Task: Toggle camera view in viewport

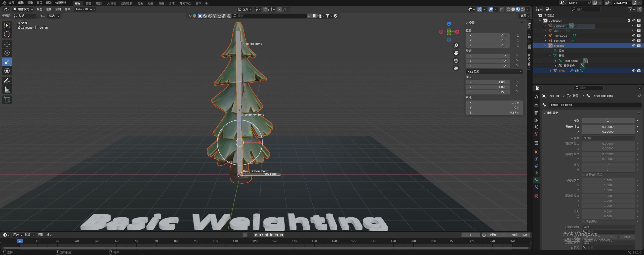Action: pos(456,61)
